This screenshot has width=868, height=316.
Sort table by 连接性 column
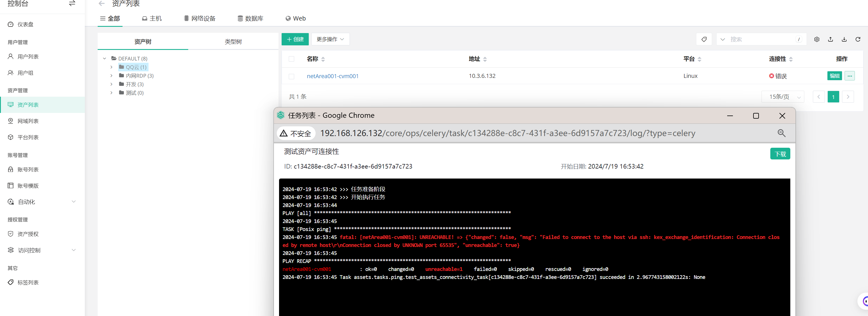point(791,59)
